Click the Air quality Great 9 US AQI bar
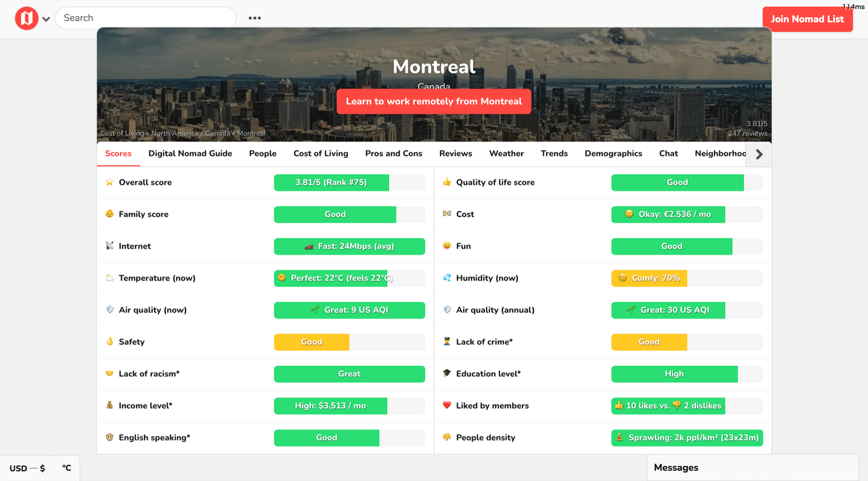Viewport: 868px width, 481px height. pyautogui.click(x=350, y=310)
